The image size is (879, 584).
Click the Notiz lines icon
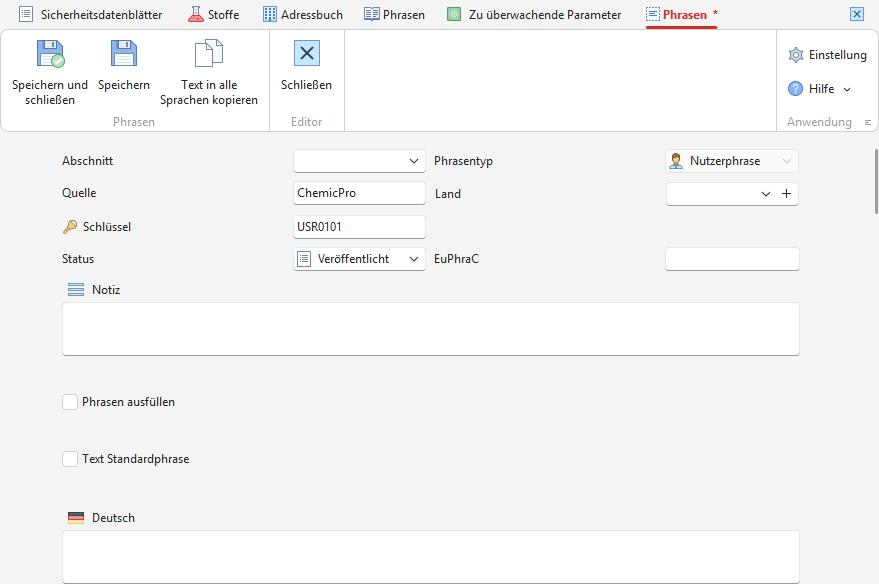tap(76, 290)
